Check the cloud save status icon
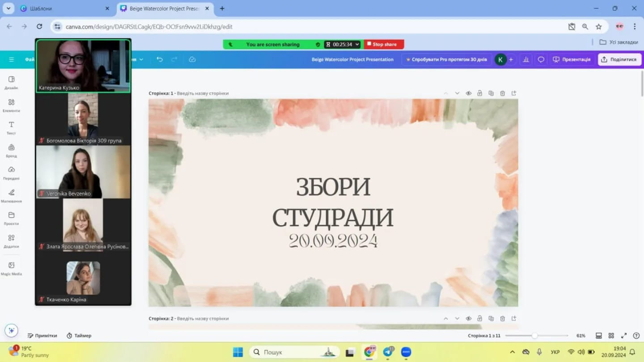 [192, 59]
